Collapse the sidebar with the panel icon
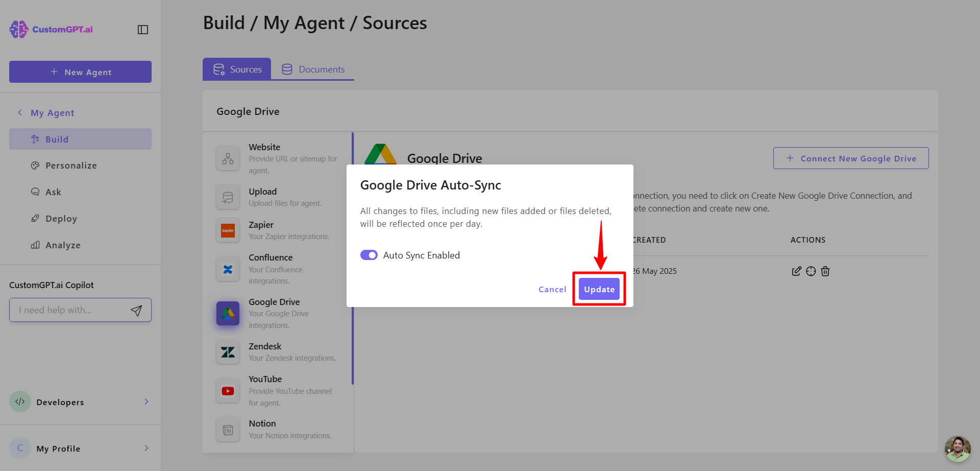 [143, 30]
